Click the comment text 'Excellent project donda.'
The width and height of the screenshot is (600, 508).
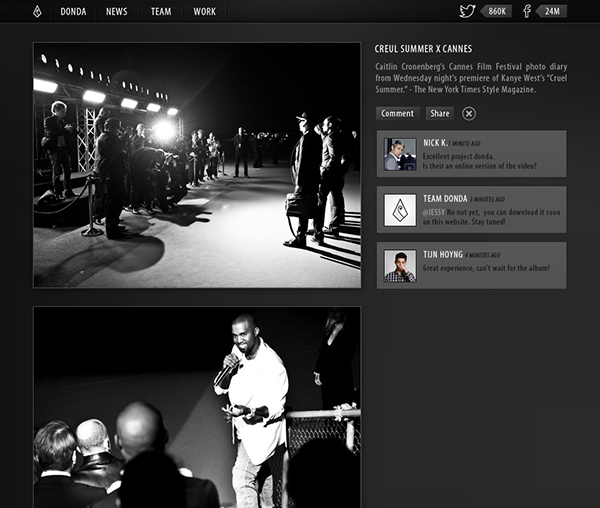(x=458, y=156)
